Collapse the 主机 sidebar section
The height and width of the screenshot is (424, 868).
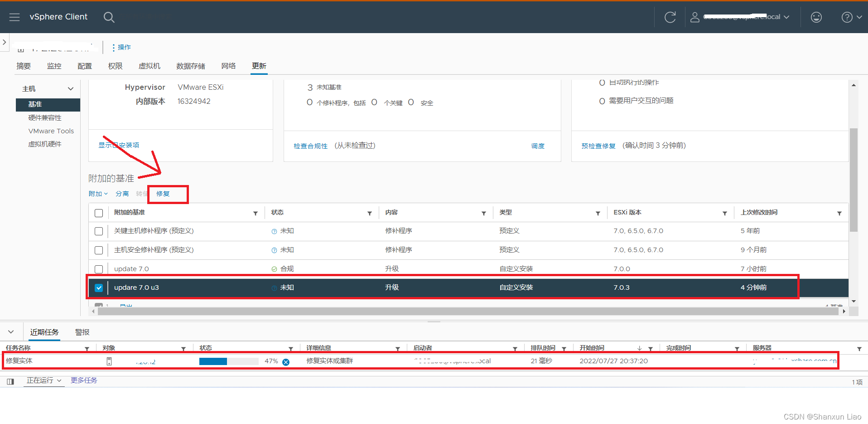click(71, 89)
